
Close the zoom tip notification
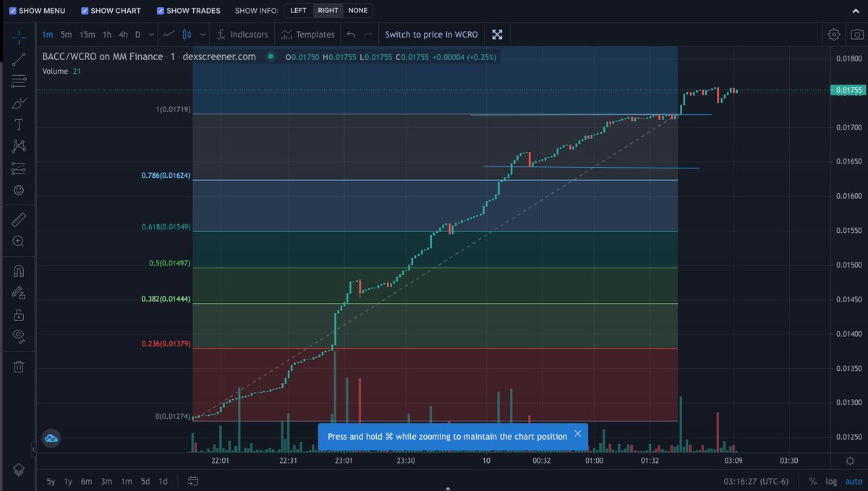pyautogui.click(x=577, y=434)
